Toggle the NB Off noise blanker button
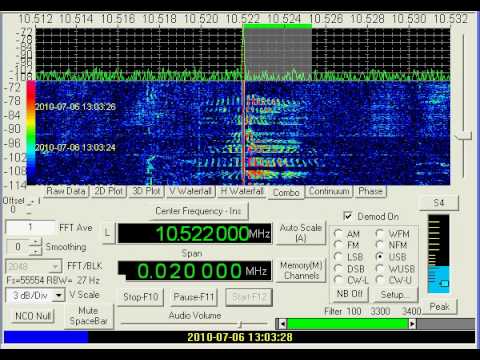 (349, 294)
